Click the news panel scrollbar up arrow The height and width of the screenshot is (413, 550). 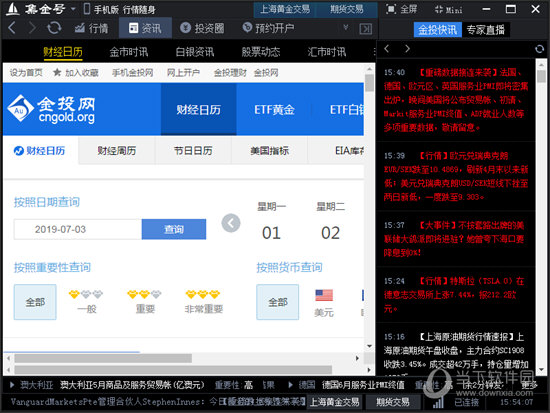541,64
